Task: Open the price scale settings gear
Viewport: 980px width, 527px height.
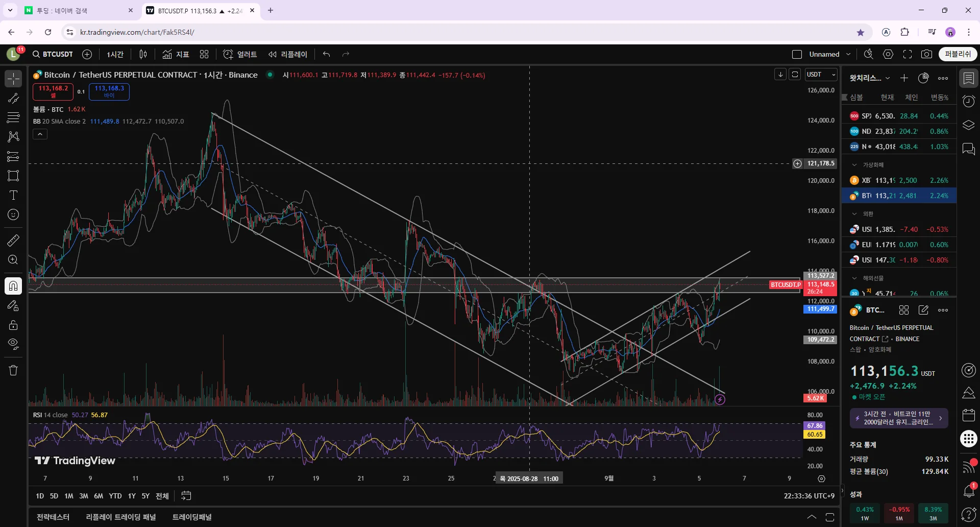Action: pyautogui.click(x=821, y=478)
